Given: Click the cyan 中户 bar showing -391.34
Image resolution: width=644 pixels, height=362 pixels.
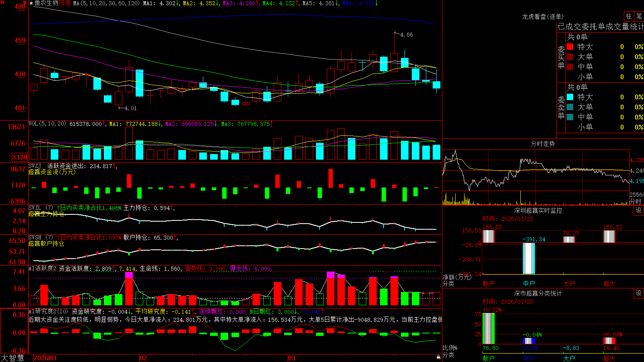Looking at the screenshot, I should tap(529, 258).
